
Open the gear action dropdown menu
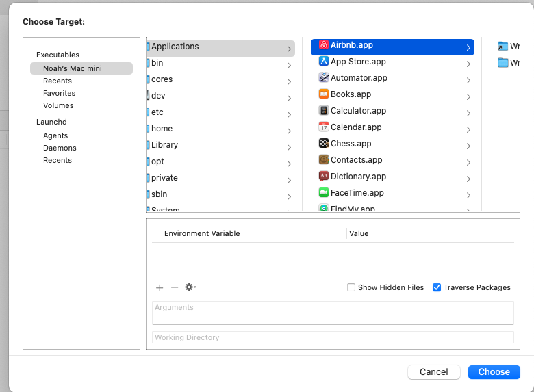pyautogui.click(x=190, y=288)
